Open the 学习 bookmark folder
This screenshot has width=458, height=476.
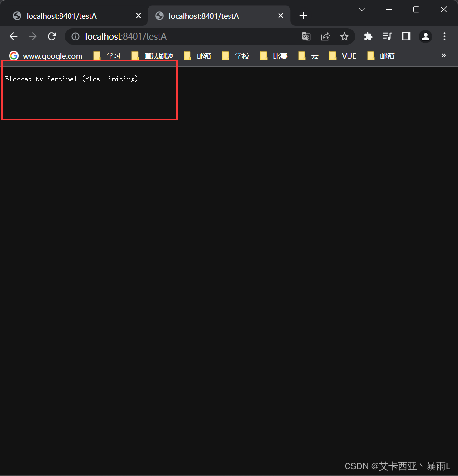(107, 56)
